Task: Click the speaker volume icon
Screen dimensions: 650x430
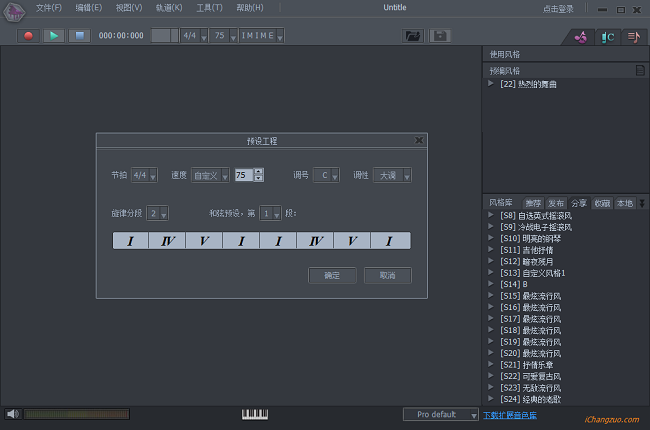Action: click(12, 414)
